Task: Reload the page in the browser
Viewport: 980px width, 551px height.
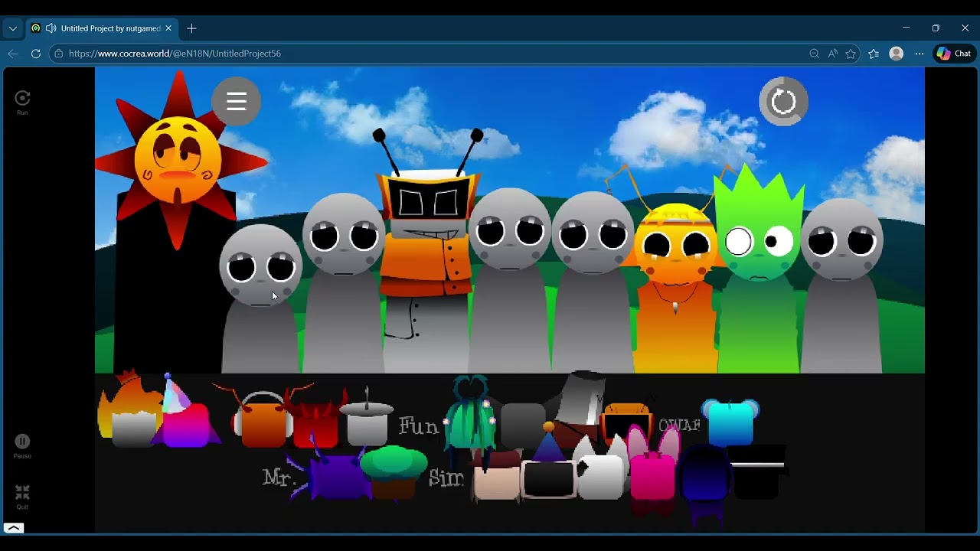Action: [x=35, y=54]
